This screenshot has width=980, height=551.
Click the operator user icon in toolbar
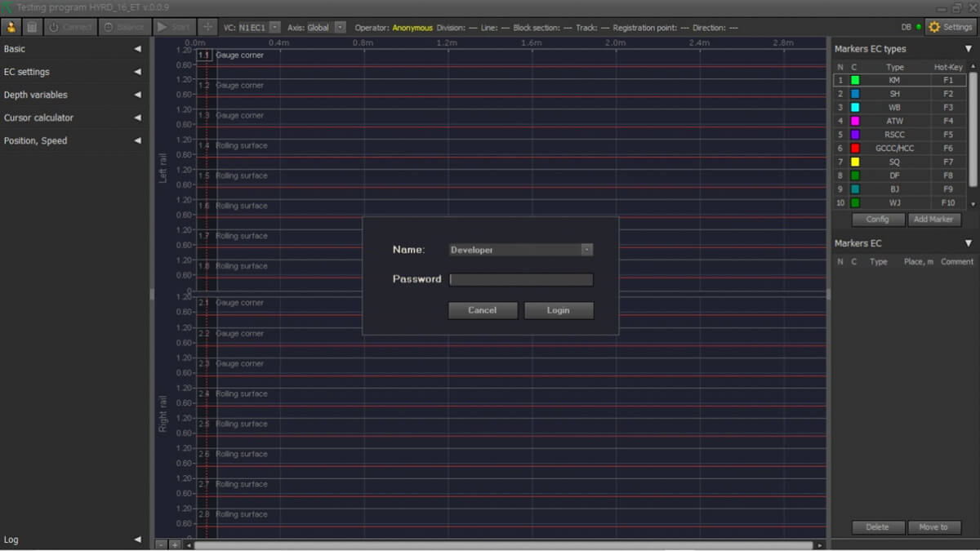coord(11,27)
